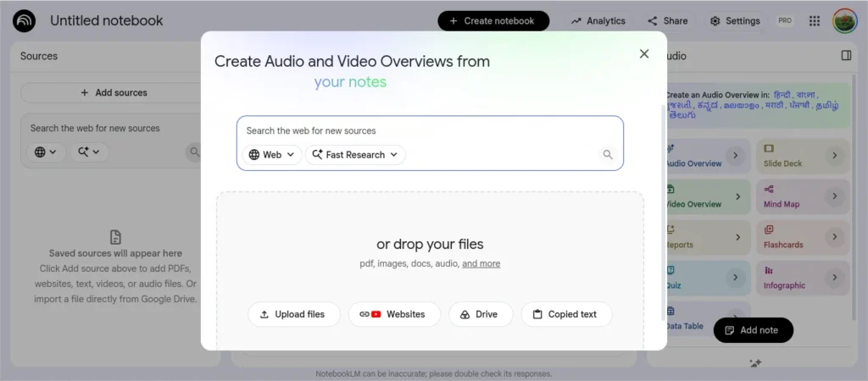The height and width of the screenshot is (381, 868).
Task: Expand Audio Overview options arrow
Action: (735, 156)
